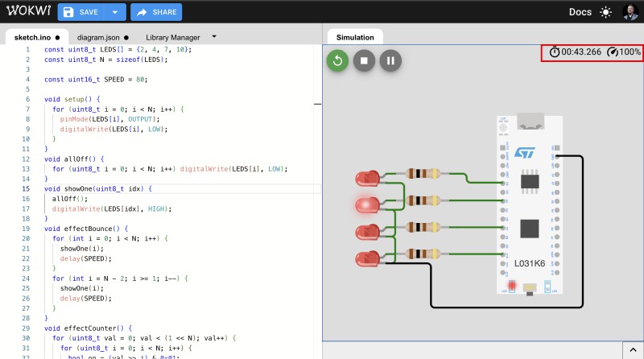Click the 00:43.266 elapsed time readout
Image resolution: width=644 pixels, height=359 pixels.
581,52
